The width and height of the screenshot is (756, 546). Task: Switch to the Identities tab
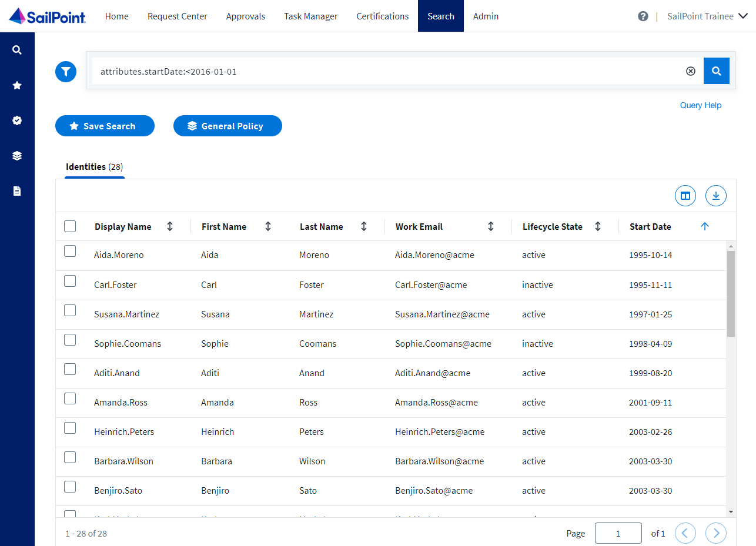coord(94,167)
